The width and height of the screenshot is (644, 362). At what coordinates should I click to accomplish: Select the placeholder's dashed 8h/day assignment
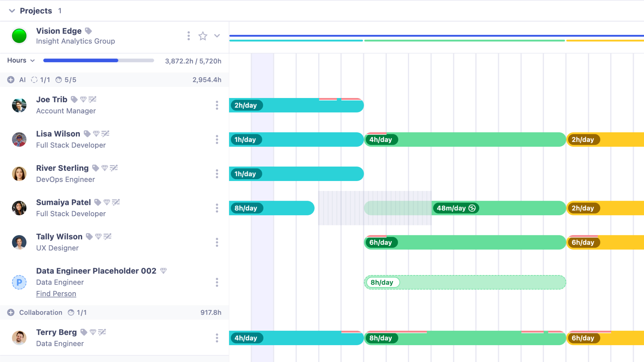(465, 282)
